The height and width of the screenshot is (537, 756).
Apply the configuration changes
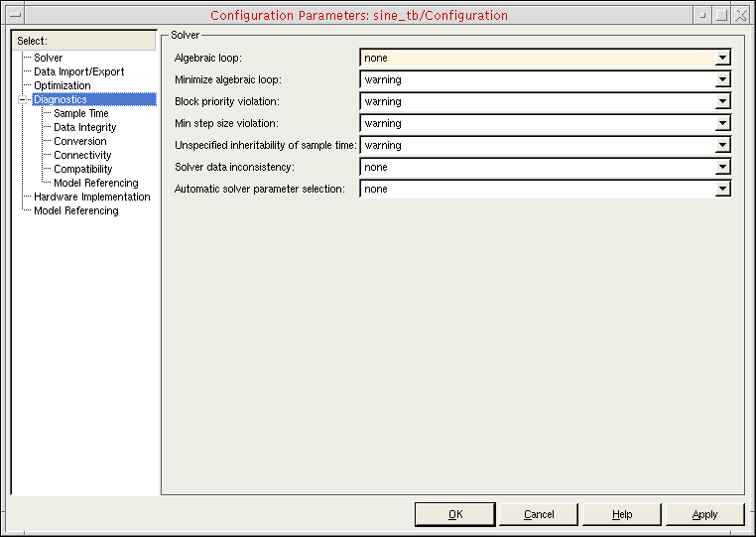(x=704, y=514)
